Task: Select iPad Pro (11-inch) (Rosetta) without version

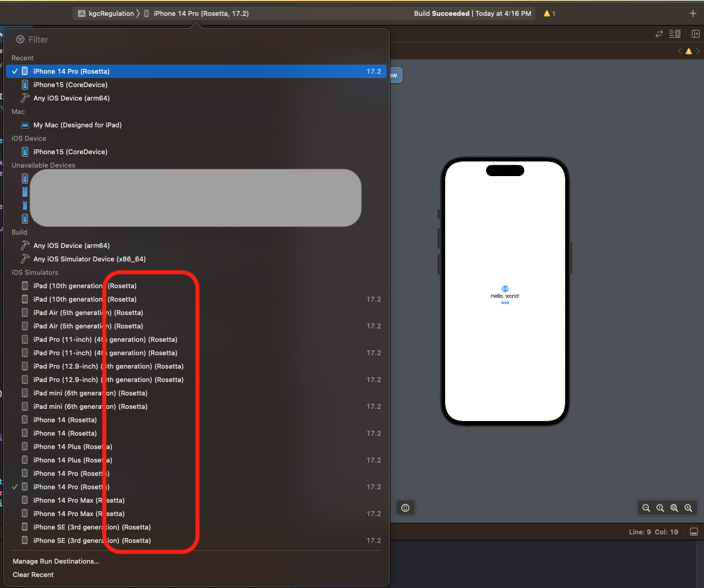Action: [x=196, y=339]
